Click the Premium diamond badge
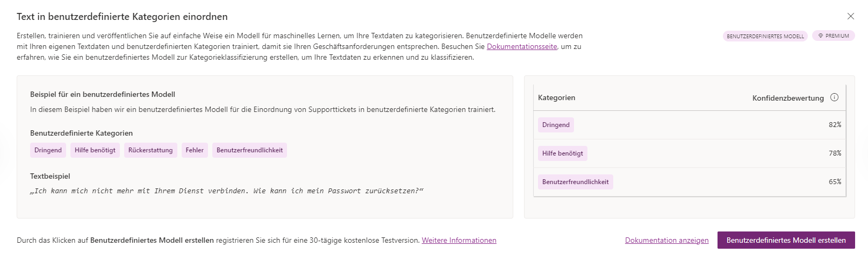This screenshot has height=260, width=868. tap(833, 36)
